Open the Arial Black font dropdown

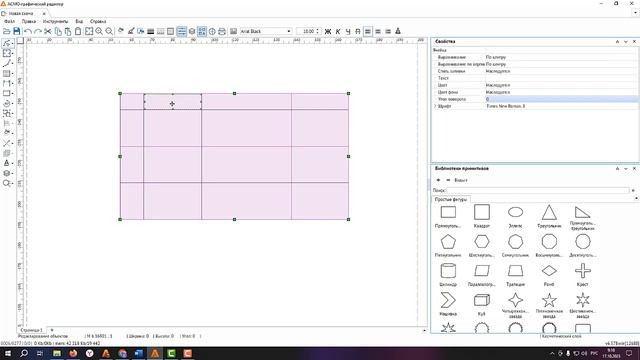pos(289,31)
